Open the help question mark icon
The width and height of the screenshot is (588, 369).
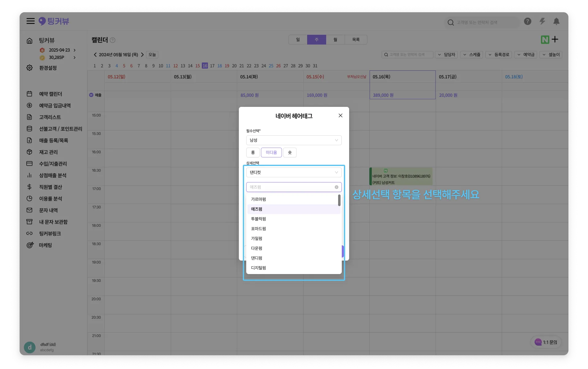(x=527, y=21)
